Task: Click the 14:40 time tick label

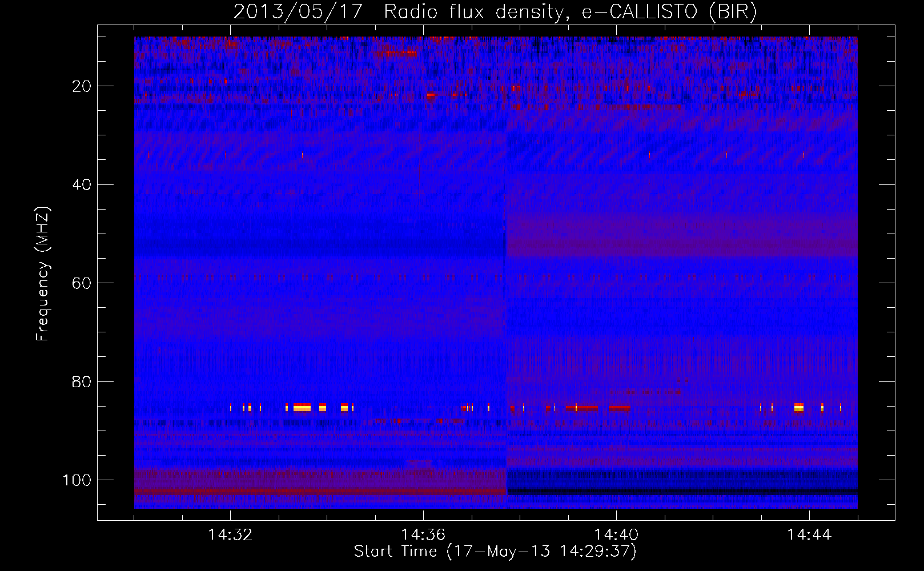Action: (616, 535)
